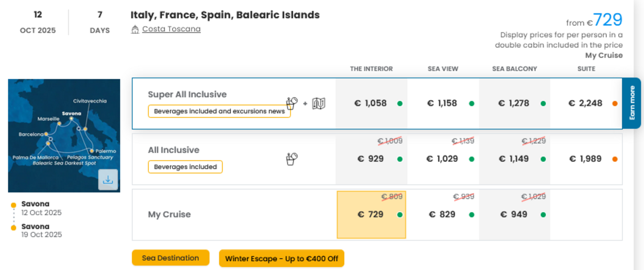
Task: Select My Cruise sea view €829
Action: (443, 215)
